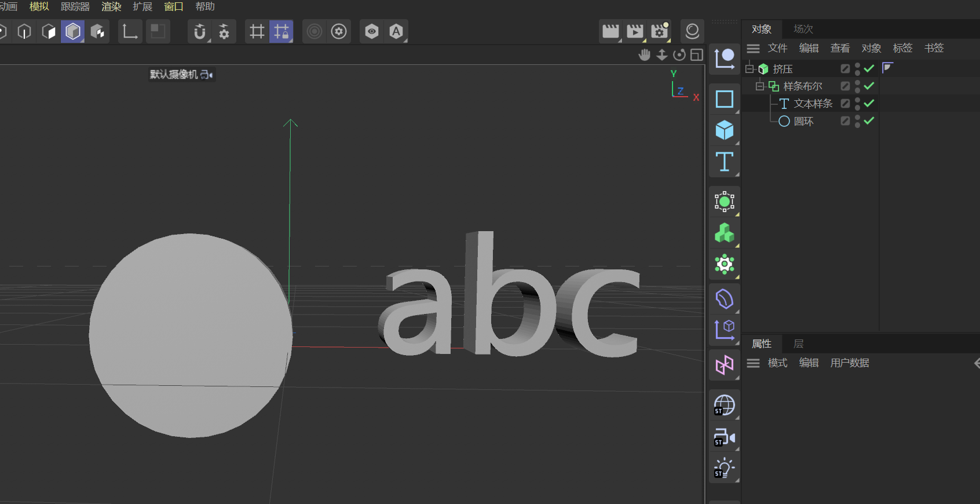
Task: Select the Model mode cube icon
Action: [x=73, y=31]
